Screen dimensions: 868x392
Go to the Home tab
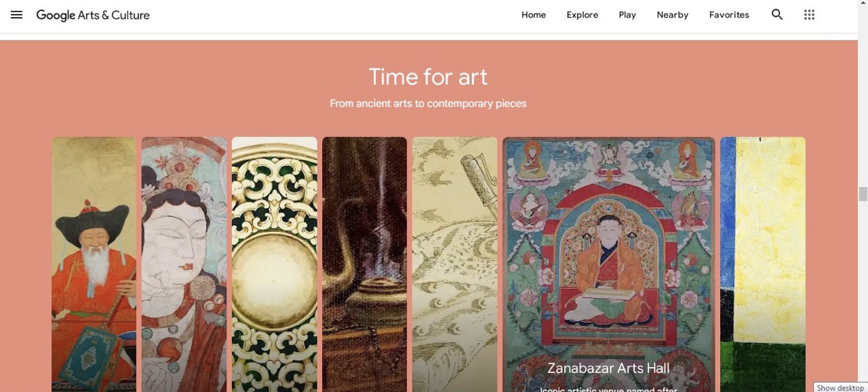[x=534, y=15]
